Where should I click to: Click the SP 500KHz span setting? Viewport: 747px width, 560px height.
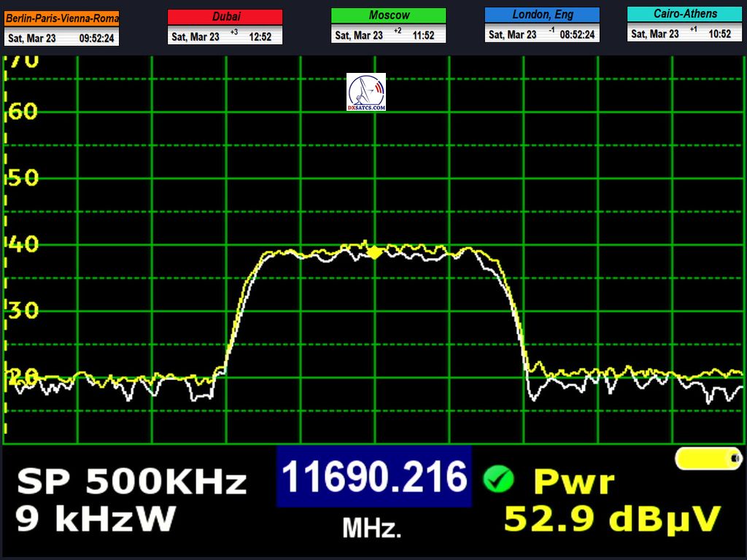click(x=132, y=482)
